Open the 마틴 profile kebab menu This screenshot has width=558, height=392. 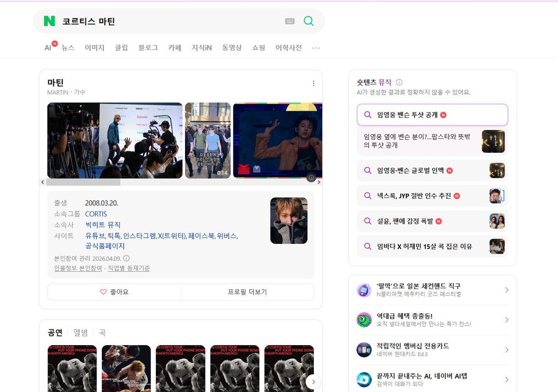(313, 84)
